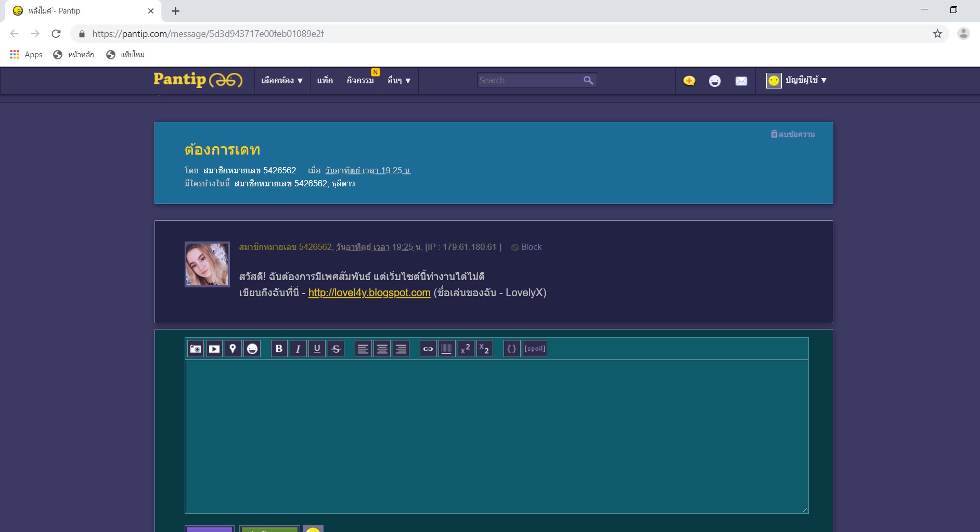Toggle underline formatting
Screen dimensions: 980x532
(x=317, y=349)
